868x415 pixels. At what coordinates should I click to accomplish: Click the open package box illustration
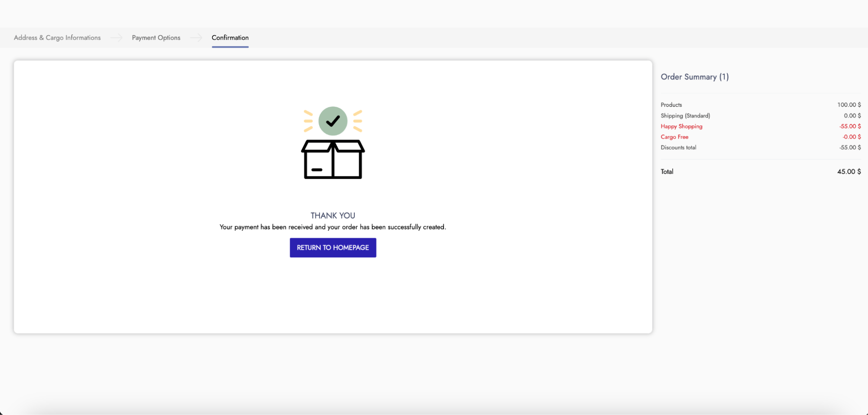tap(333, 159)
